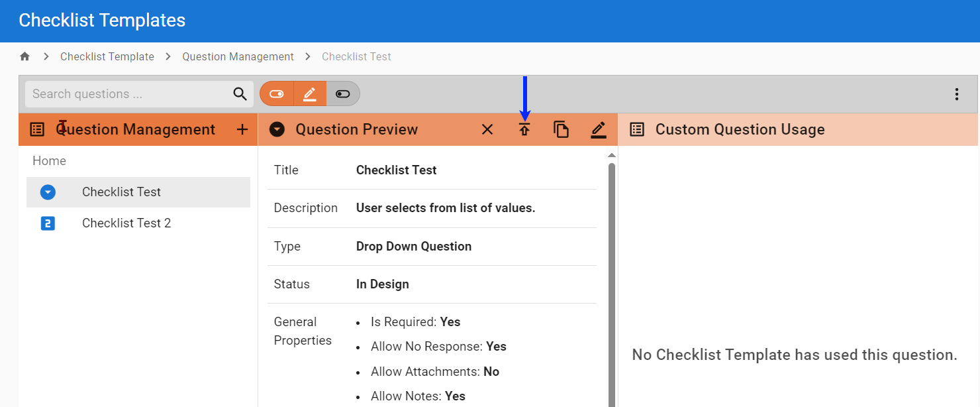
Task: Add a question with the plus button
Action: (x=242, y=129)
